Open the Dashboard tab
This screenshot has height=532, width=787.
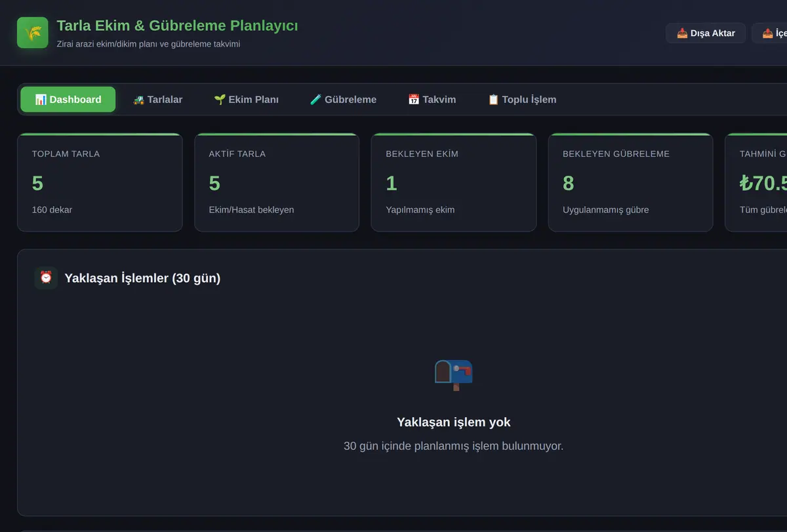coord(68,100)
